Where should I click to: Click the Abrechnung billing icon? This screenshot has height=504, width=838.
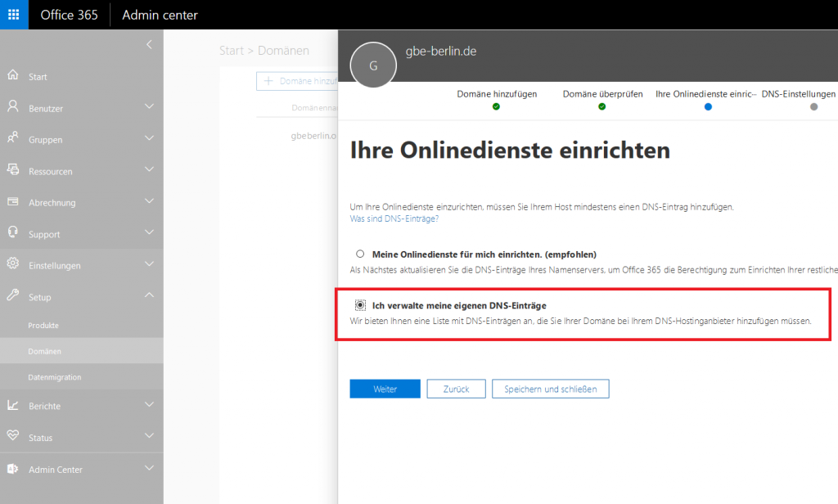click(15, 202)
